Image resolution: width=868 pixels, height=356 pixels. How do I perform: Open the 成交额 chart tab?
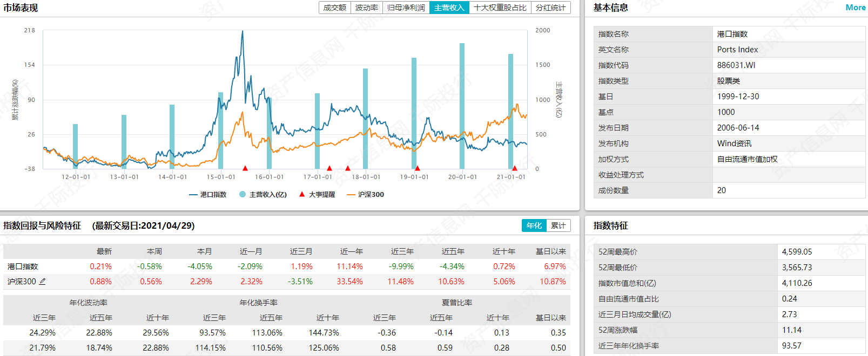(334, 8)
